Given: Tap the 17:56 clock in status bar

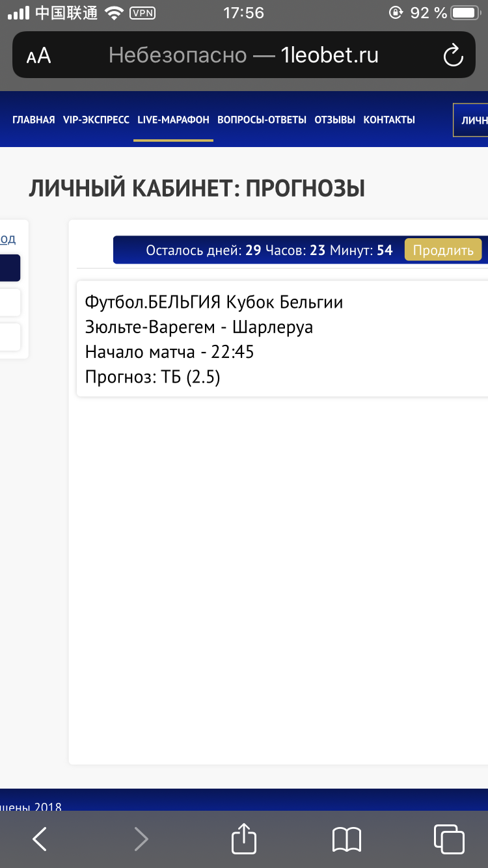Looking at the screenshot, I should 243,13.
